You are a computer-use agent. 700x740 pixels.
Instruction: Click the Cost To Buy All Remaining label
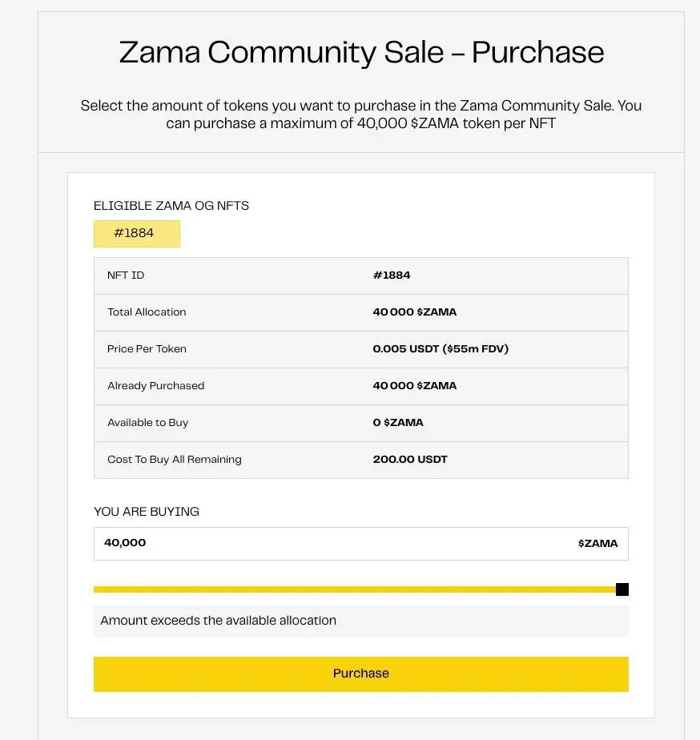pyautogui.click(x=175, y=460)
